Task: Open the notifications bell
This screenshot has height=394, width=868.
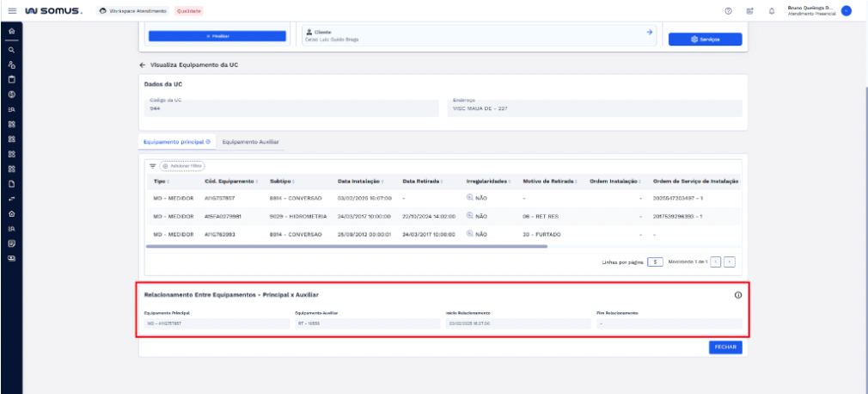Action: (771, 11)
